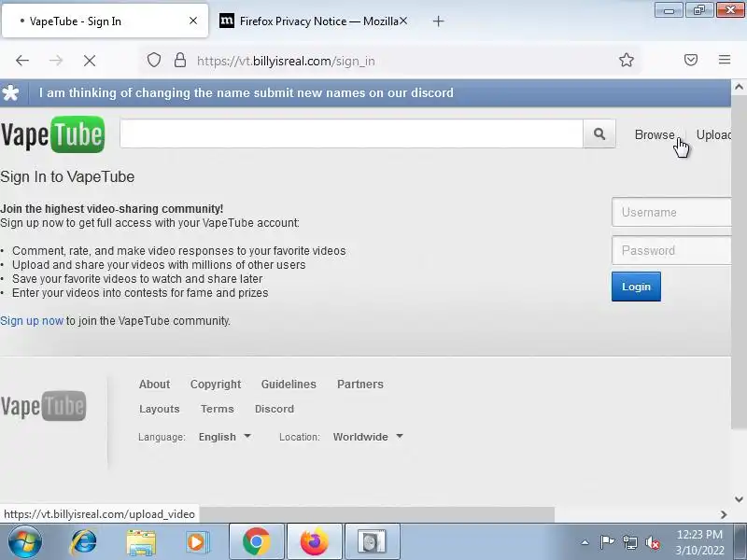Switch to Chrome in taskbar
This screenshot has width=747, height=560.
tap(256, 542)
